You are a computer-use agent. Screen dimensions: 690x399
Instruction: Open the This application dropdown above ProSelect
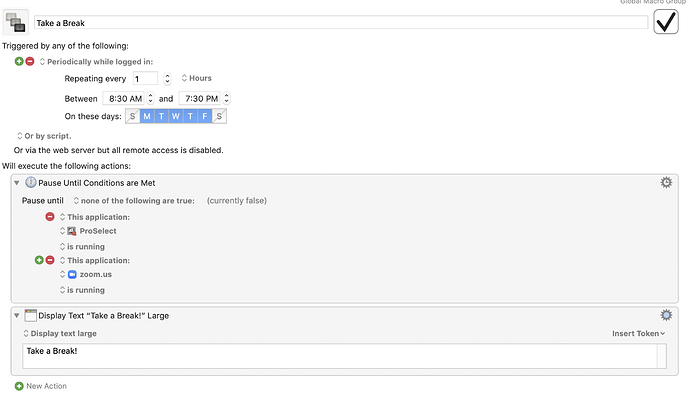pos(95,217)
